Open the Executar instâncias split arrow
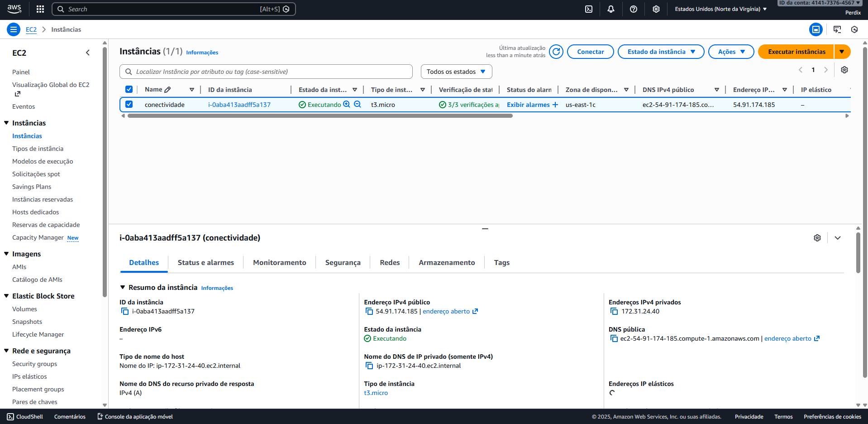 (842, 52)
